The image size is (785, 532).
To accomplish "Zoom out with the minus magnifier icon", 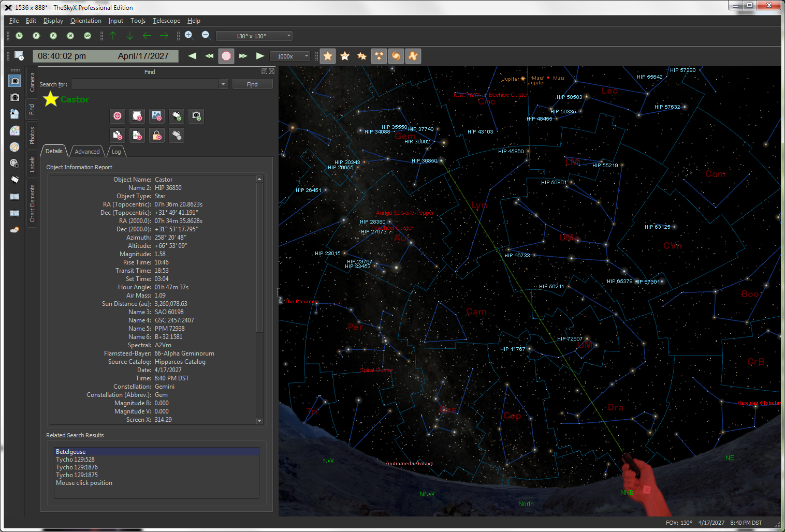I will (206, 35).
